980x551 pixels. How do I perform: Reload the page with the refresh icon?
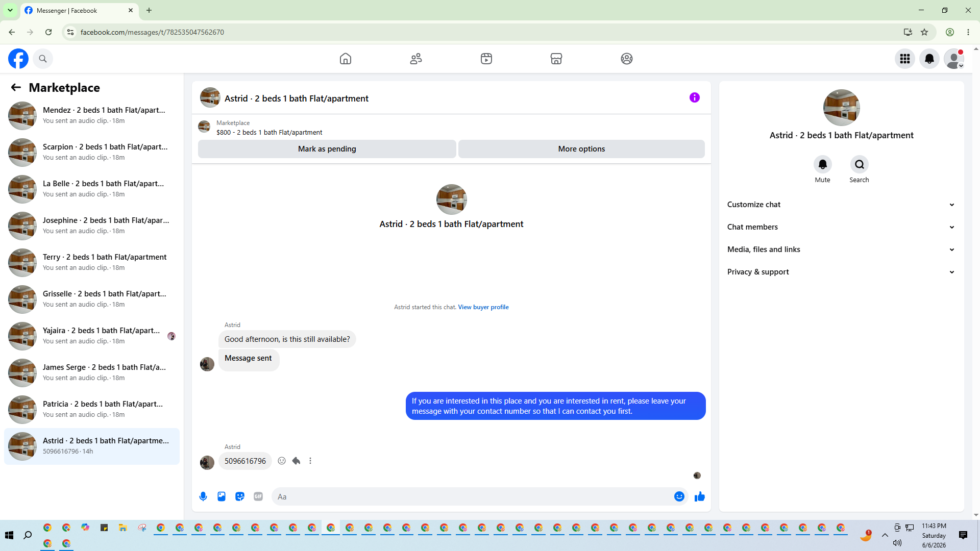pyautogui.click(x=48, y=32)
